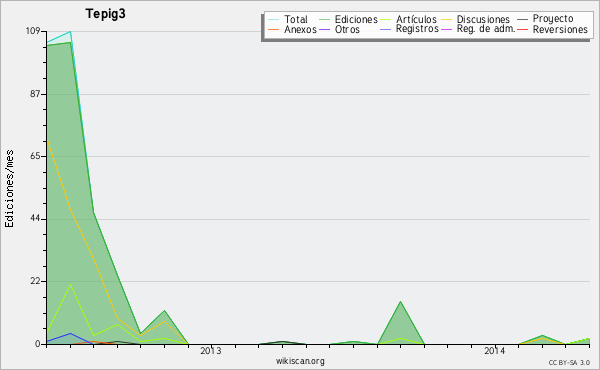The image size is (600, 370).
Task: Click the CC BY-SA 3.0 license text
Action: [x=569, y=362]
